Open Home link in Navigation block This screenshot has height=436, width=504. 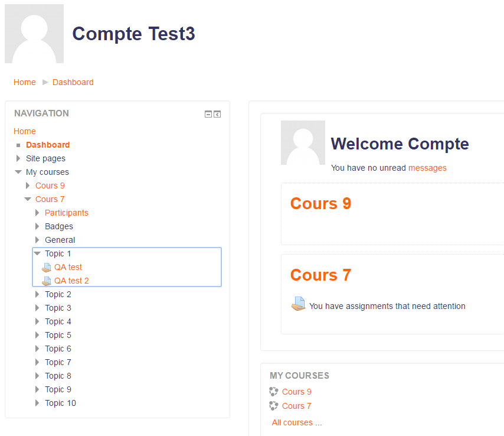24,131
